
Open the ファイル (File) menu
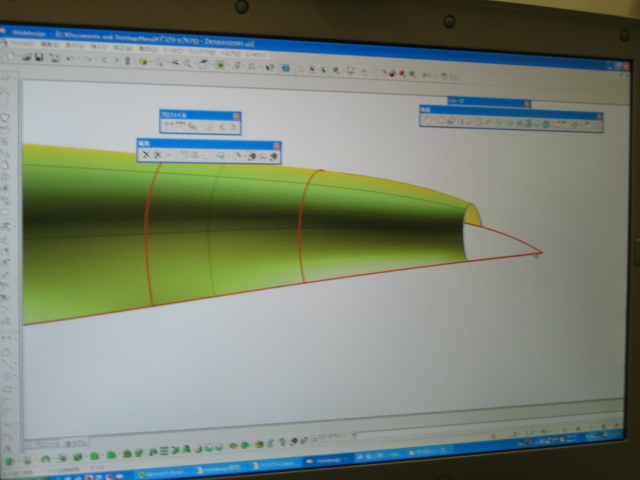[x=21, y=43]
